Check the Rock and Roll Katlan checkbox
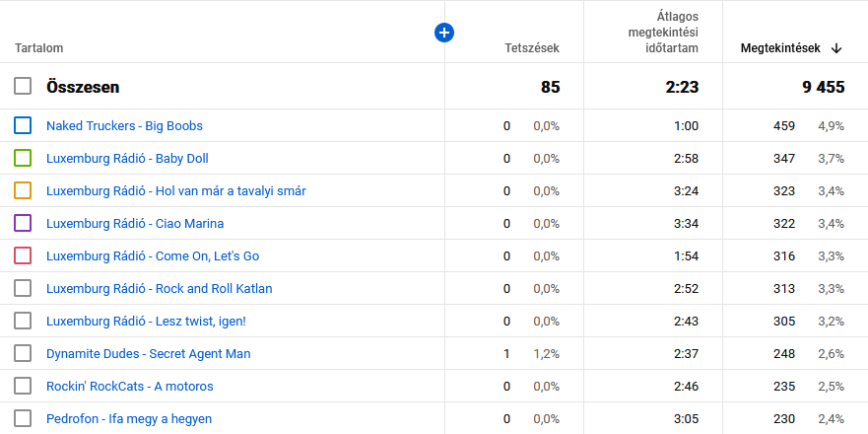 (x=24, y=288)
